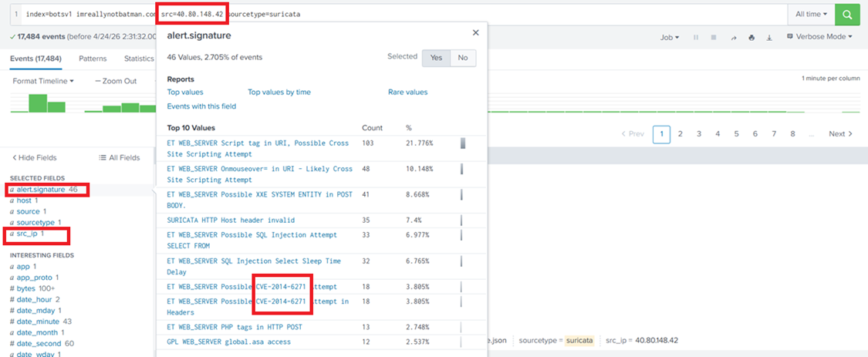Click the host selected field
Image resolution: width=868 pixels, height=357 pixels.
point(24,200)
